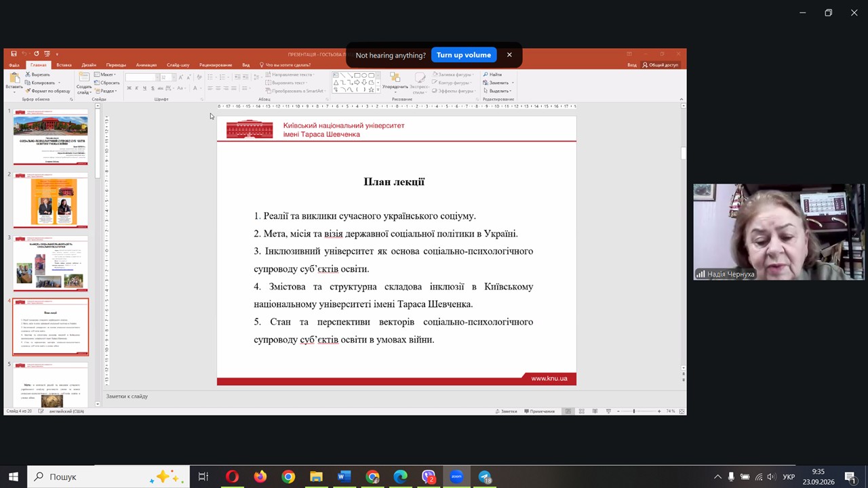Screen dimensions: 868x488
Task: Toggle Примечания comments pane in status bar
Action: coord(539,411)
